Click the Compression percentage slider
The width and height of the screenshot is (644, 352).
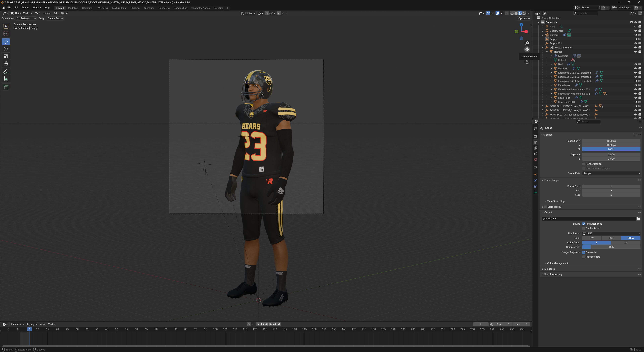(611, 247)
